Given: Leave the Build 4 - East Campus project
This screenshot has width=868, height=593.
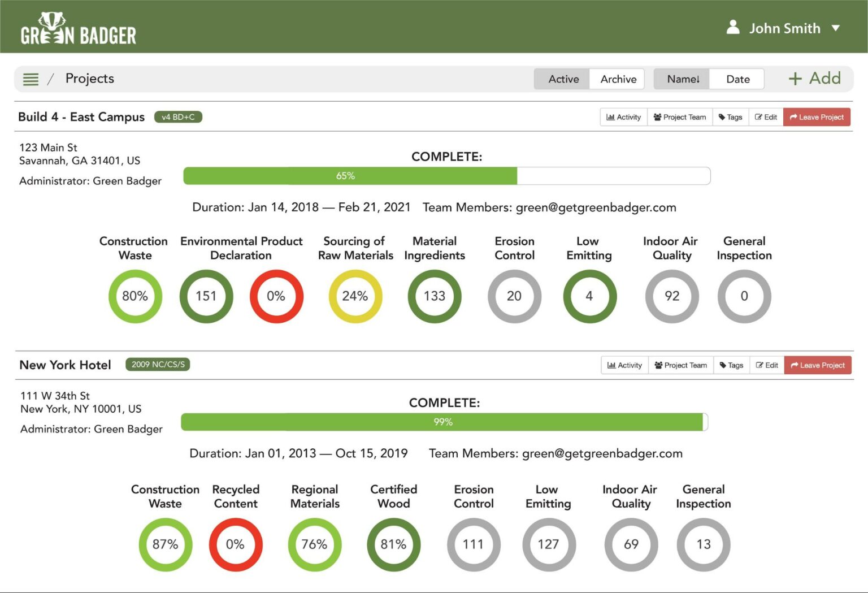Looking at the screenshot, I should 817,117.
